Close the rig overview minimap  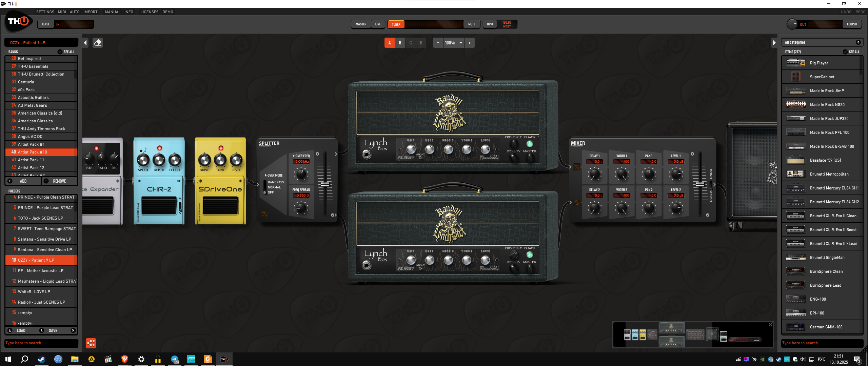point(770,325)
